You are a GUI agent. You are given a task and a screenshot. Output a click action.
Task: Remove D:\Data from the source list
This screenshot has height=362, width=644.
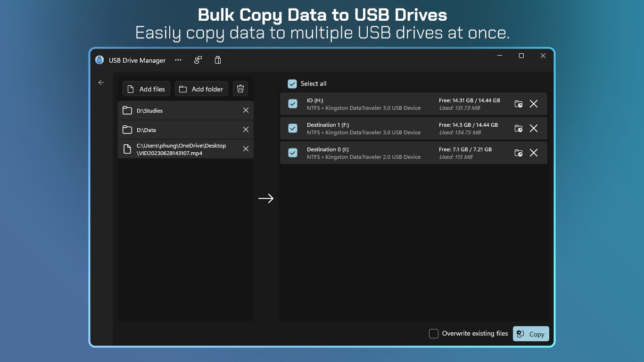pos(246,130)
